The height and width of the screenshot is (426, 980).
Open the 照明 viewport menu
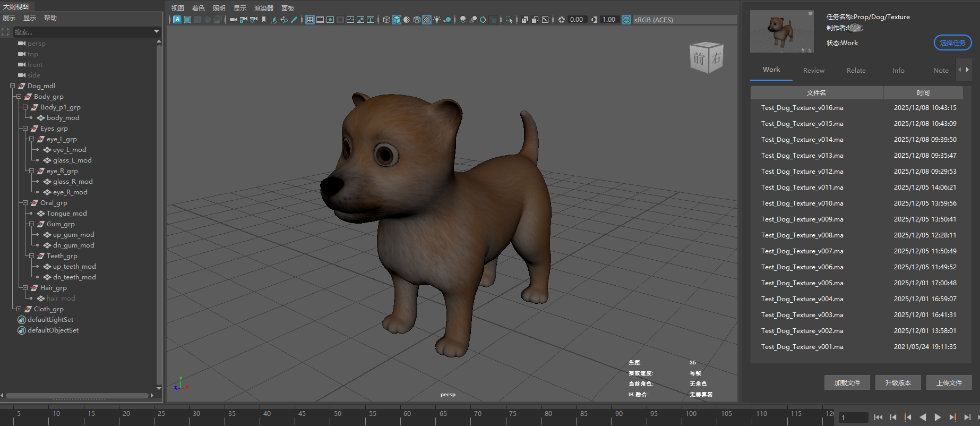click(x=219, y=8)
